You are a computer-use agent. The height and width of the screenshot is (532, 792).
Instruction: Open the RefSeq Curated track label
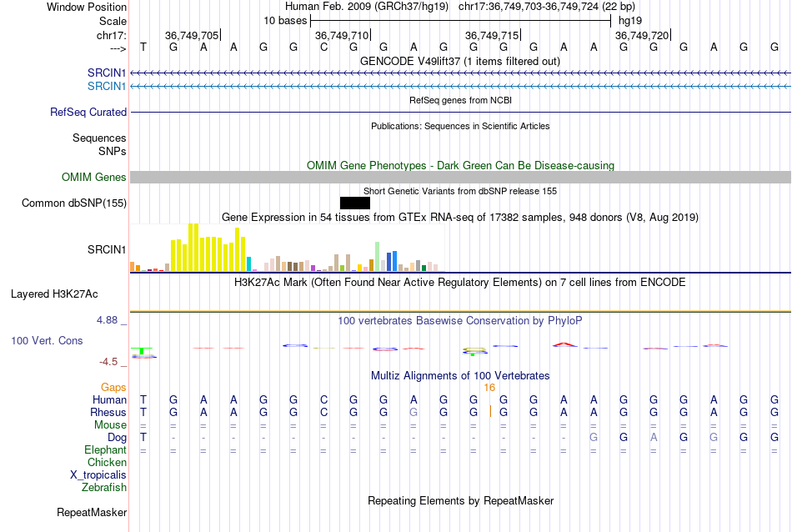88,113
